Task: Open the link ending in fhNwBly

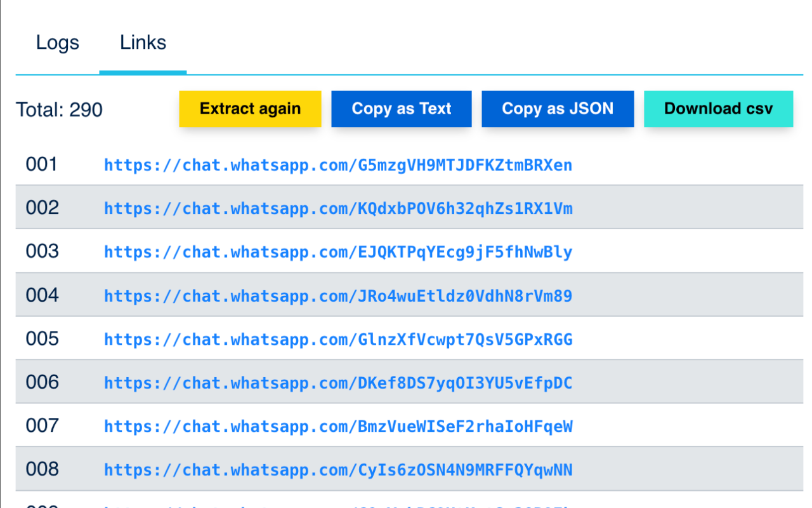Action: pos(338,251)
